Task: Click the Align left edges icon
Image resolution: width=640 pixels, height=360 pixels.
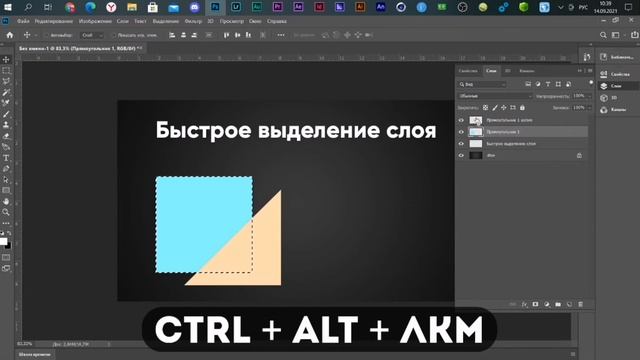Action: point(172,35)
